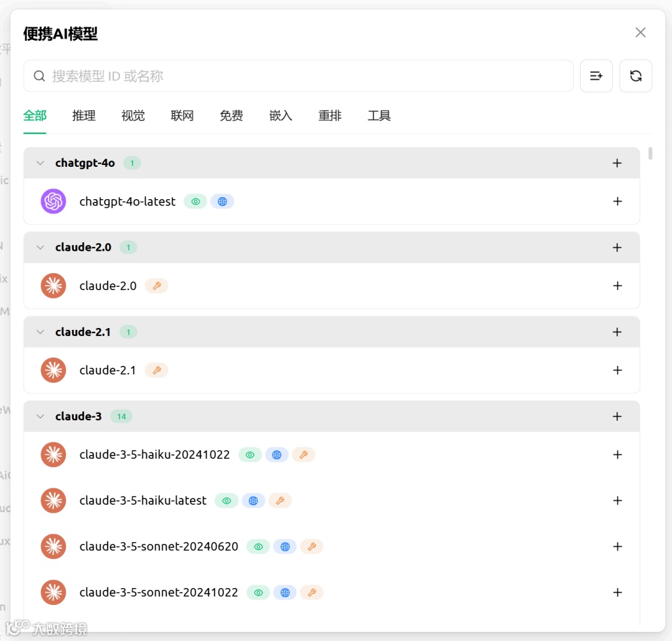This screenshot has width=672, height=641.
Task: Click web globe tag on chatgpt-4o-latest
Action: point(222,202)
